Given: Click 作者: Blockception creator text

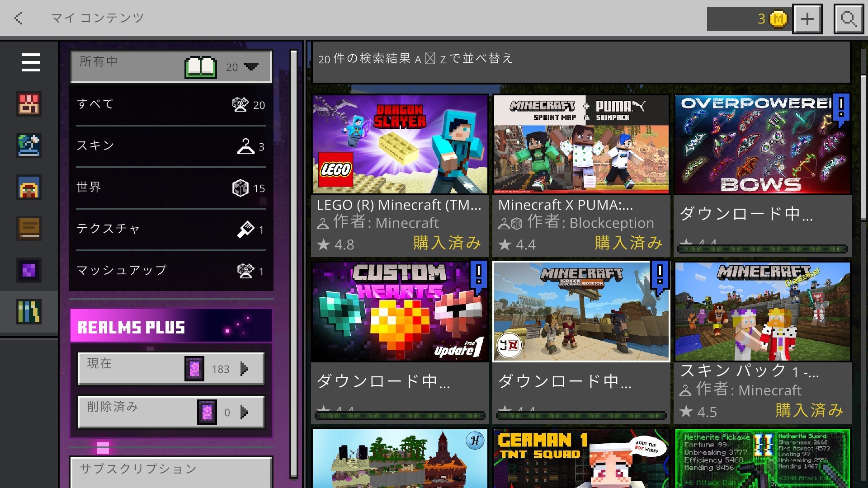Looking at the screenshot, I should [590, 222].
